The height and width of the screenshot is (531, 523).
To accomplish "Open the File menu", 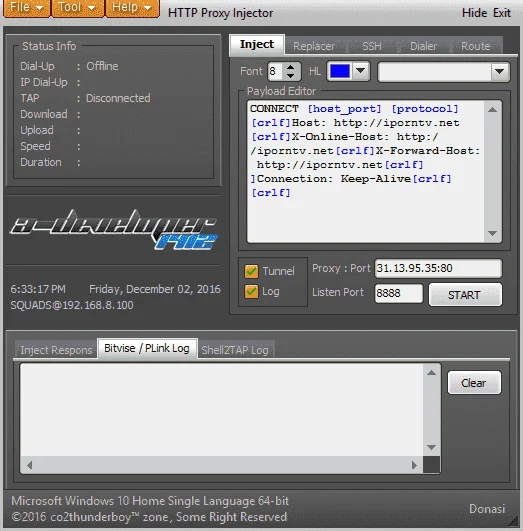I will [27, 7].
